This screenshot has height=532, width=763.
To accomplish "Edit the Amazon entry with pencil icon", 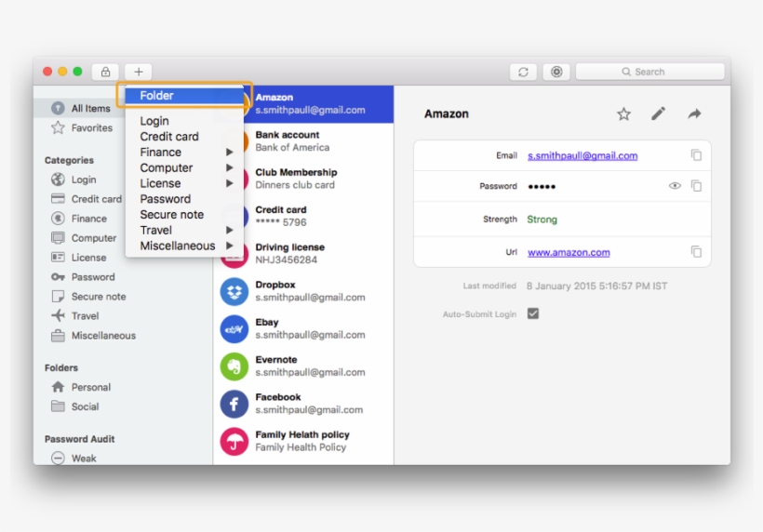I will click(x=658, y=113).
